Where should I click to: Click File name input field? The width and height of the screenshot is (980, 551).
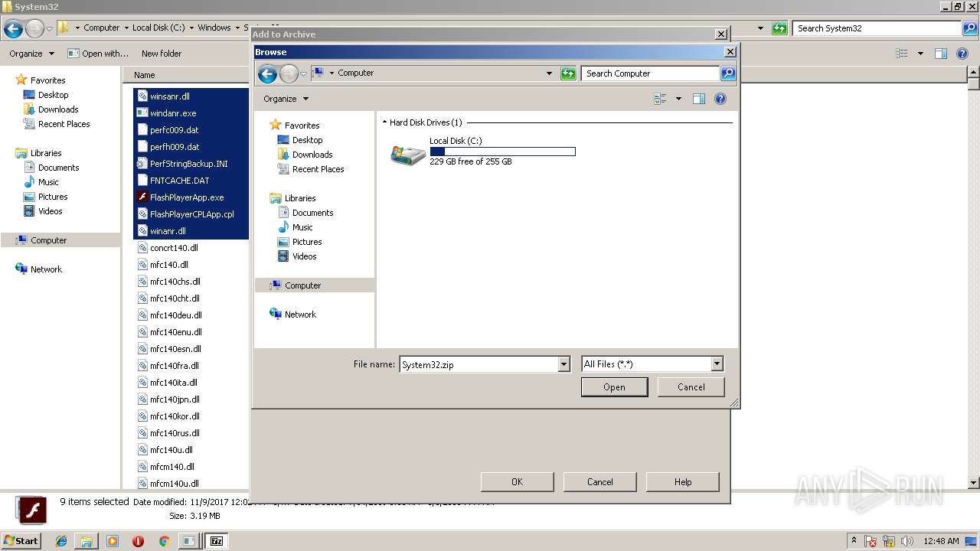click(479, 364)
